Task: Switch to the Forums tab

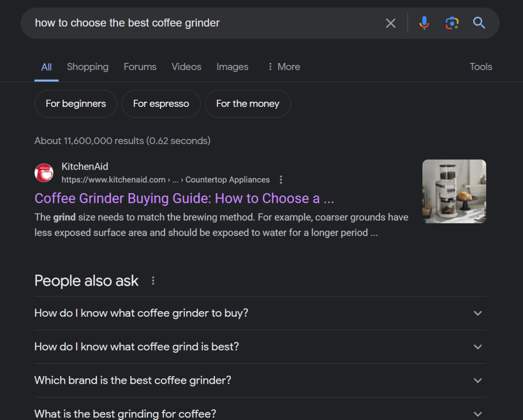Action: (140, 67)
